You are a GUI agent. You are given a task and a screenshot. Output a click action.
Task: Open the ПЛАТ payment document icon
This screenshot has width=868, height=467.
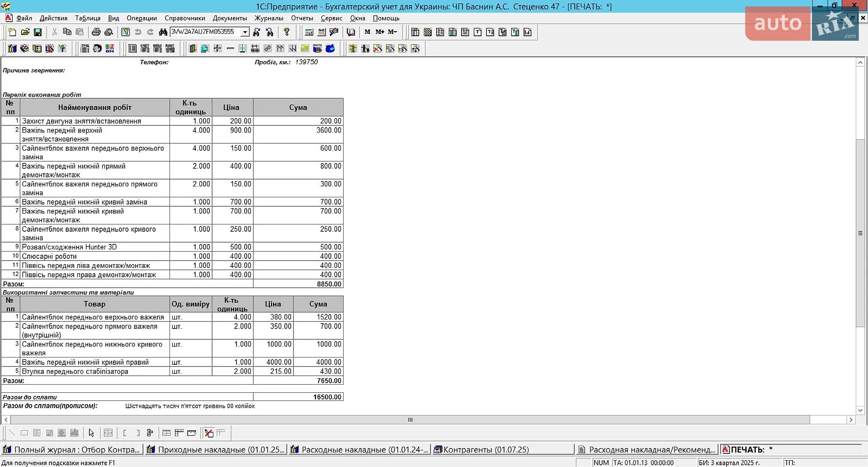click(x=170, y=48)
